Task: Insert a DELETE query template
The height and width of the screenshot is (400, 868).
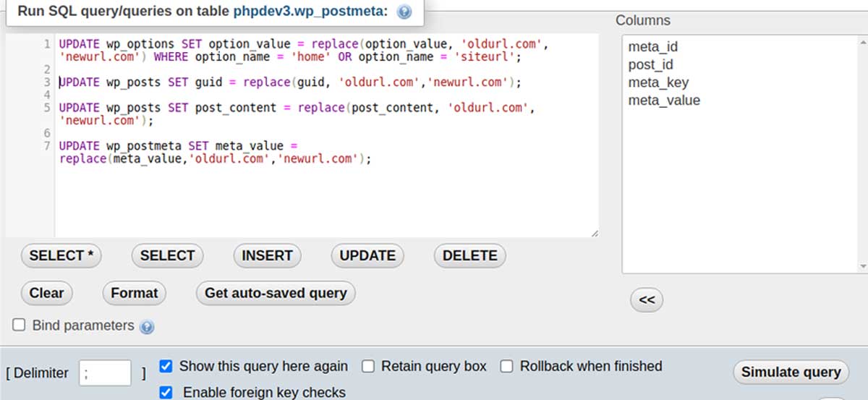Action: 469,255
